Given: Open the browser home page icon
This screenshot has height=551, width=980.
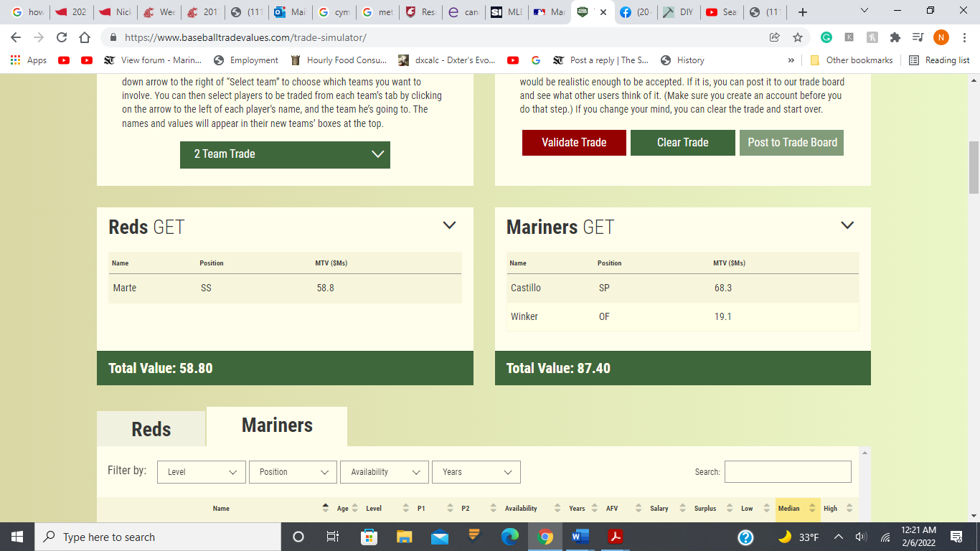Looking at the screenshot, I should [x=85, y=37].
